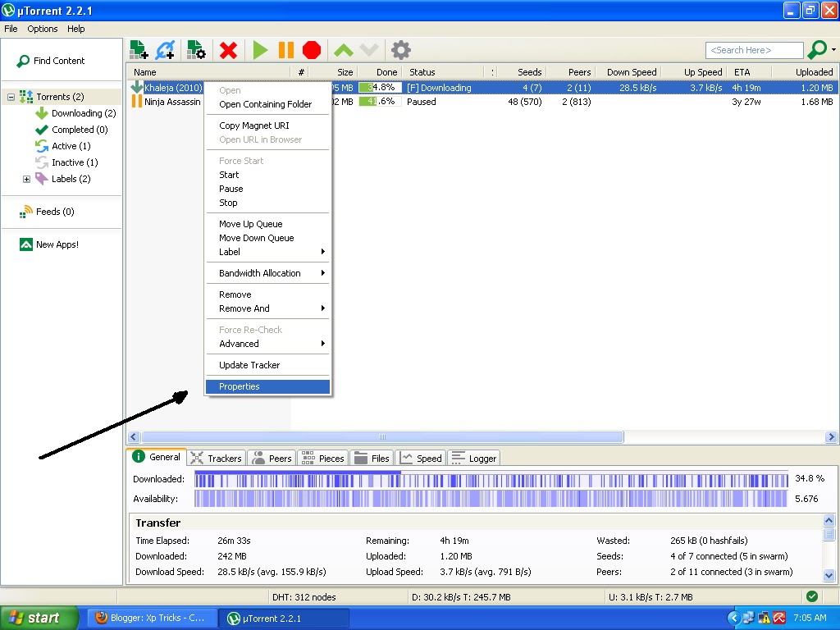Select Torrents (2) in the sidebar
840x630 pixels.
pyautogui.click(x=60, y=97)
